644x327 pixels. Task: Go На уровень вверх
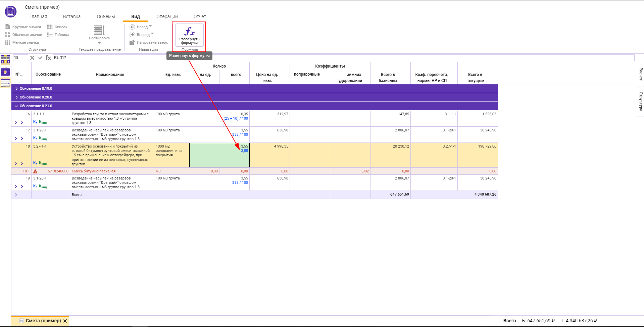click(x=149, y=42)
